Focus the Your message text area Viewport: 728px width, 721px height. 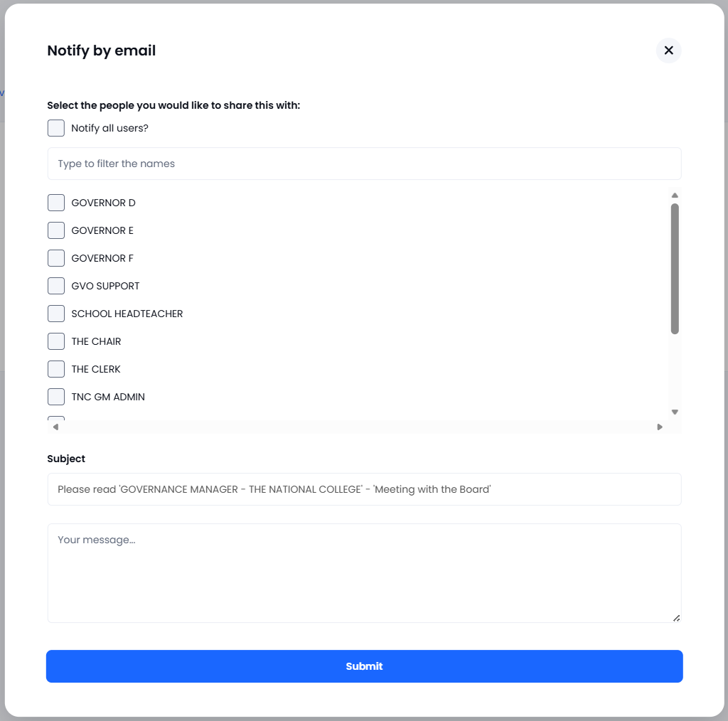point(364,573)
